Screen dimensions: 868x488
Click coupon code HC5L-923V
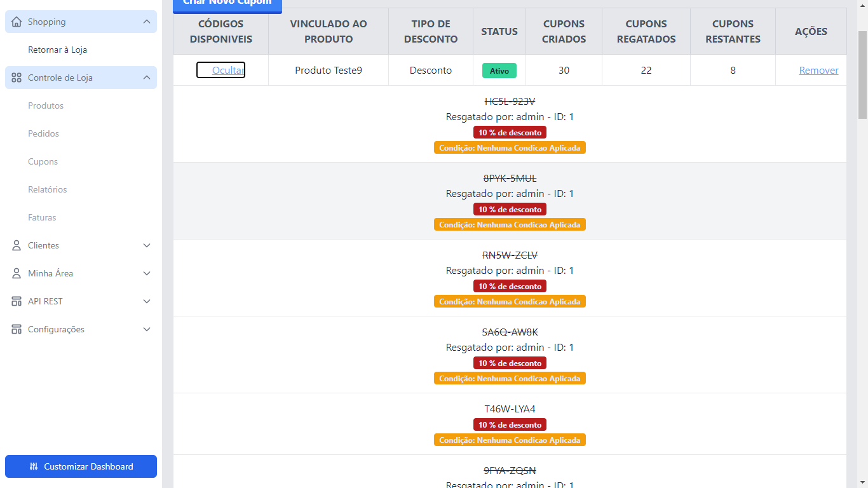510,101
